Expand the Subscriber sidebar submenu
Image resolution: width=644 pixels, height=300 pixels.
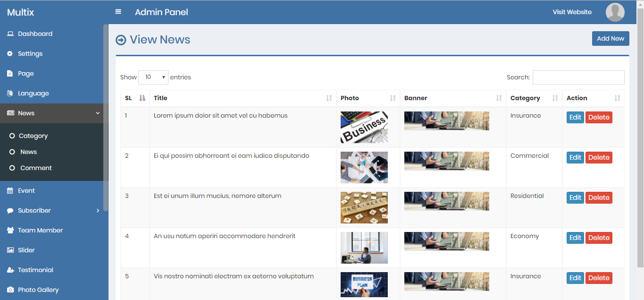click(x=98, y=211)
